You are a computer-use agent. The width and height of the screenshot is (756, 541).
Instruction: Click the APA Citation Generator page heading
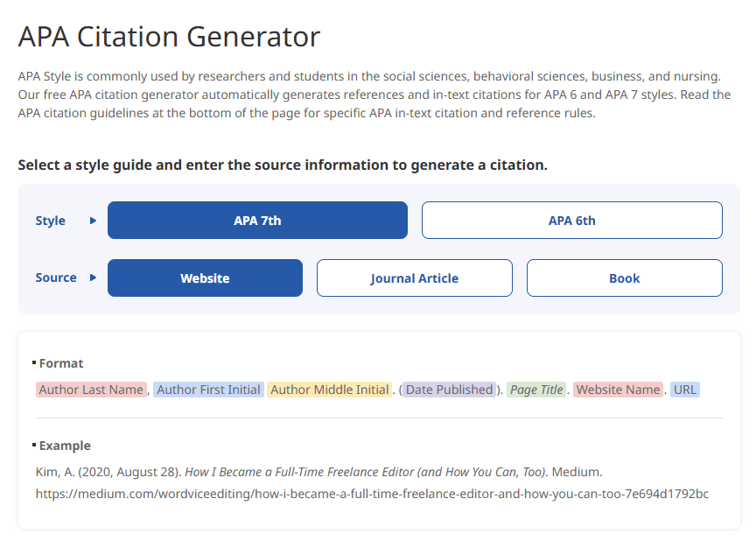click(x=169, y=37)
